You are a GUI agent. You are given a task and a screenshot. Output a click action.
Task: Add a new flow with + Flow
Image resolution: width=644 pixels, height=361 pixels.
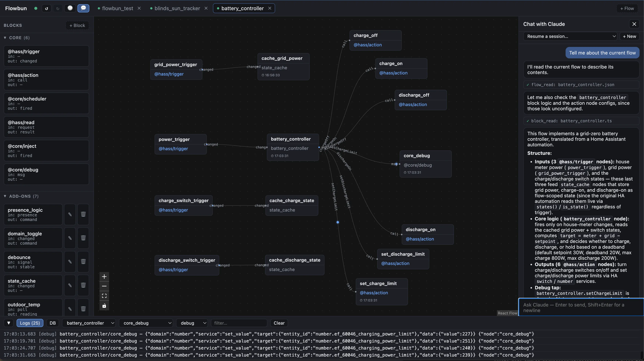pyautogui.click(x=627, y=8)
